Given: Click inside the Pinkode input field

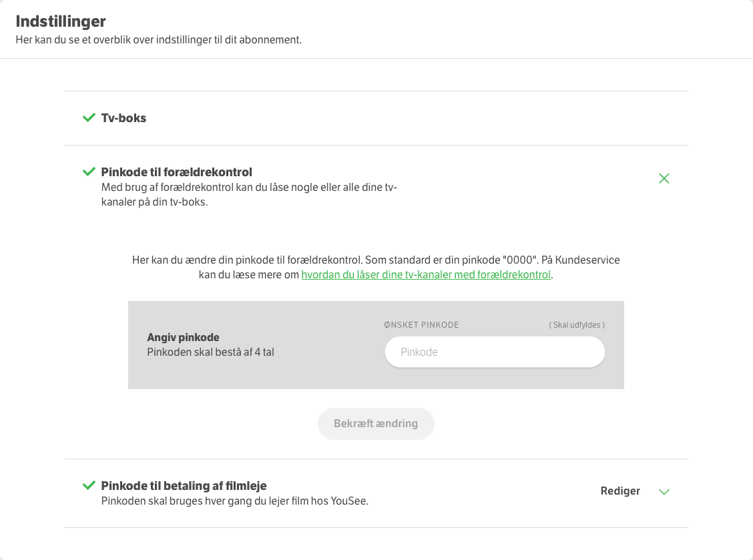Looking at the screenshot, I should pos(495,352).
